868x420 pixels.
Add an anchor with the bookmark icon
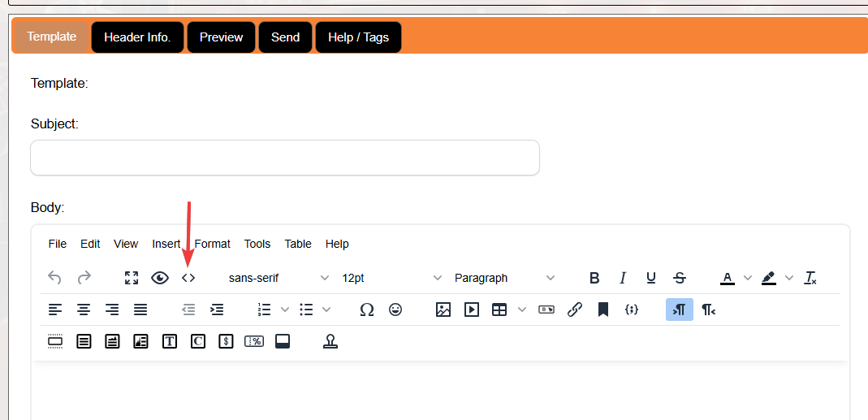603,310
